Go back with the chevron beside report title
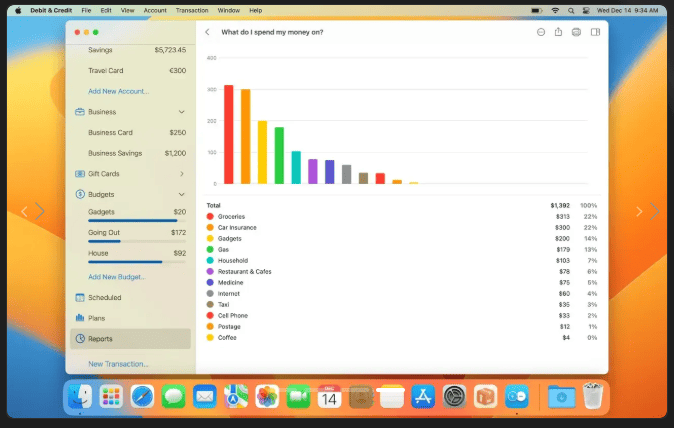The width and height of the screenshot is (674, 428). (208, 32)
